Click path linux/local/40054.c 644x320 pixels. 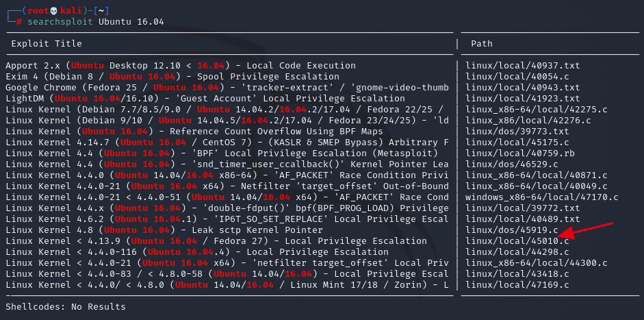coord(517,77)
